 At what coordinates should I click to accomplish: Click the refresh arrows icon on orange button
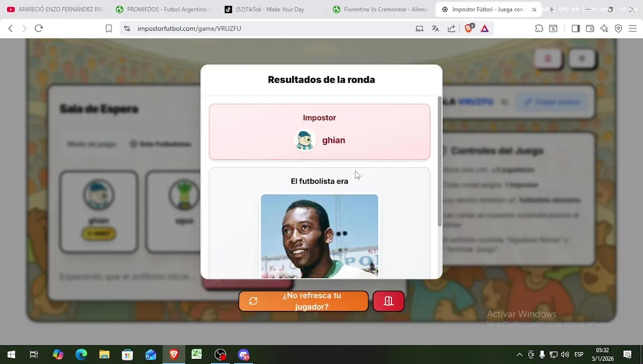[x=253, y=301]
